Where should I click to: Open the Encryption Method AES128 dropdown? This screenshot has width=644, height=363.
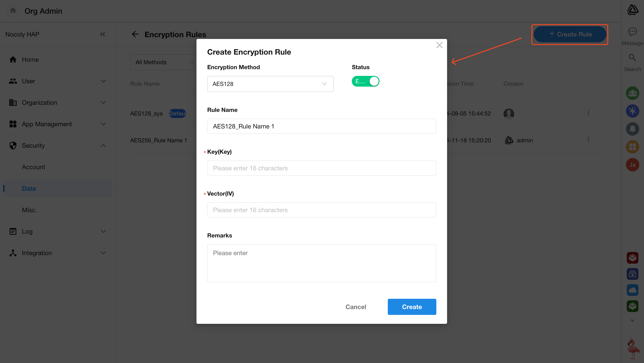click(270, 84)
